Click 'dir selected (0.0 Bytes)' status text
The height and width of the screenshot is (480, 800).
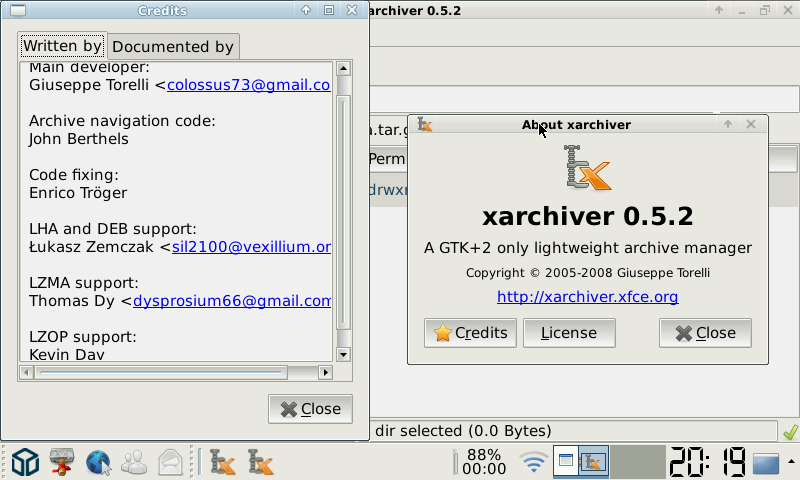point(463,431)
